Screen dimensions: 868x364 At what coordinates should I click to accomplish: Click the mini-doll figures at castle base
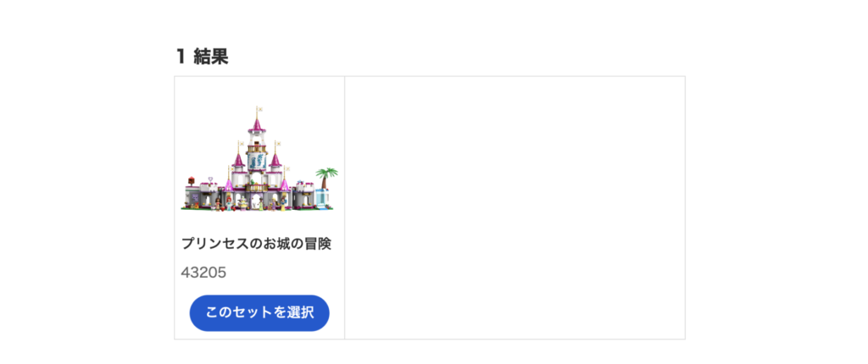249,205
